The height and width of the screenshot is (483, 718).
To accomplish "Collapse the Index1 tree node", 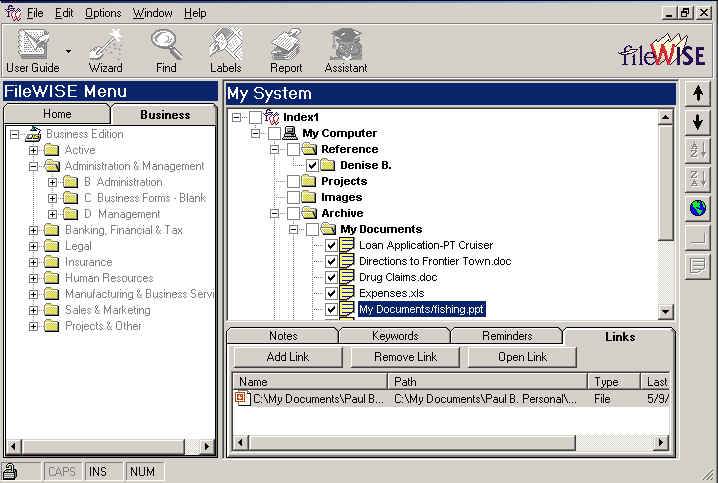I will tap(236, 117).
